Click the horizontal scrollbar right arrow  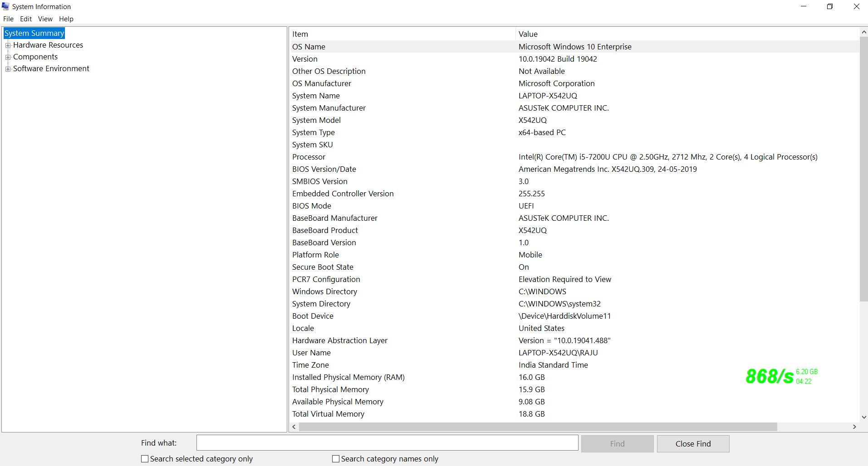(x=854, y=427)
